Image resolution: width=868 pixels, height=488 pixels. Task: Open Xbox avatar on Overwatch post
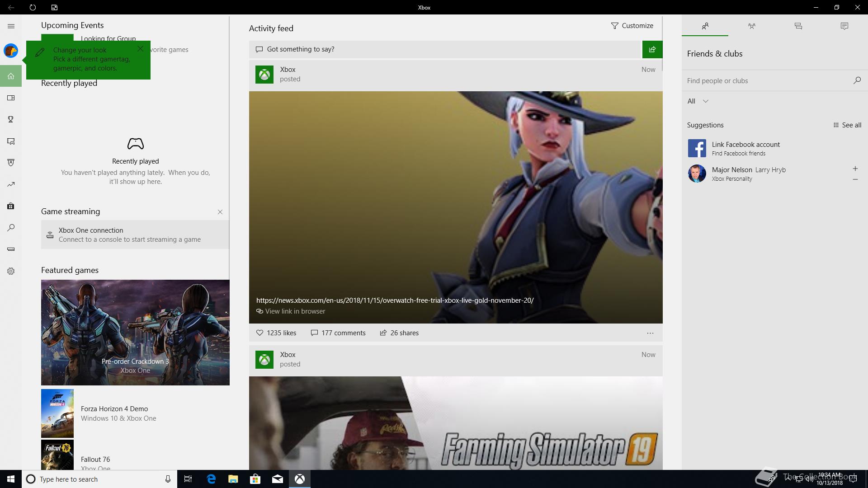click(x=264, y=75)
